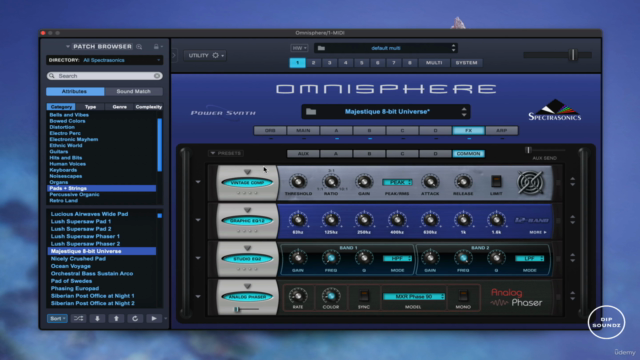Image resolution: width=640 pixels, height=360 pixels.
Task: Select part 2 button
Action: pyautogui.click(x=313, y=63)
